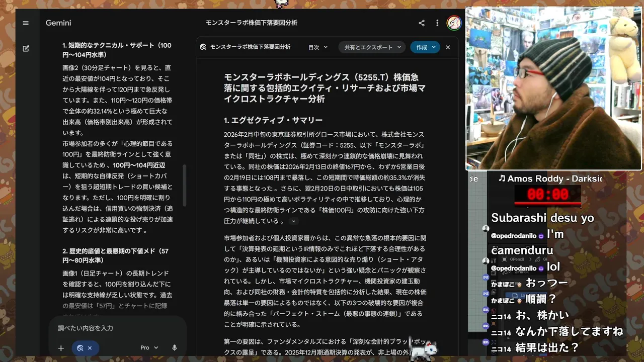The width and height of the screenshot is (644, 362).
Task: Click the plus icon to add files
Action: tap(61, 348)
